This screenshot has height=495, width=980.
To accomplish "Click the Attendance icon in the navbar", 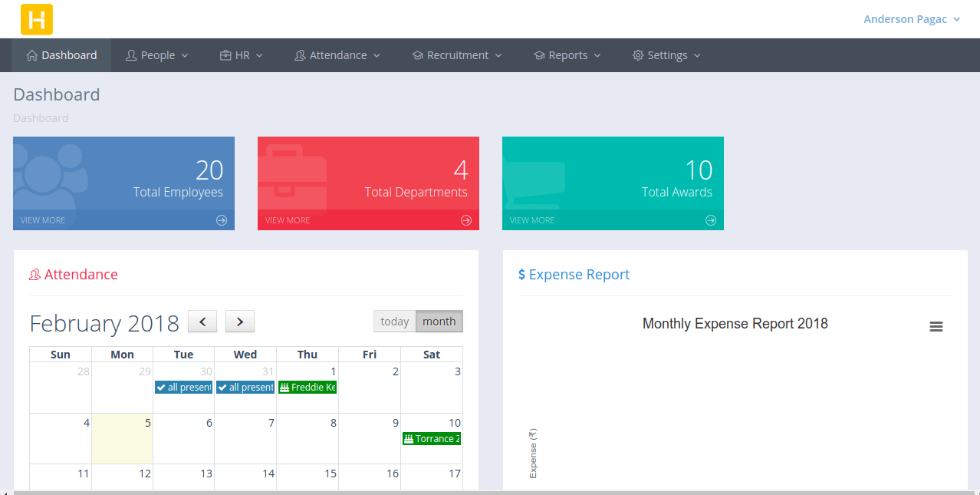I will 299,54.
